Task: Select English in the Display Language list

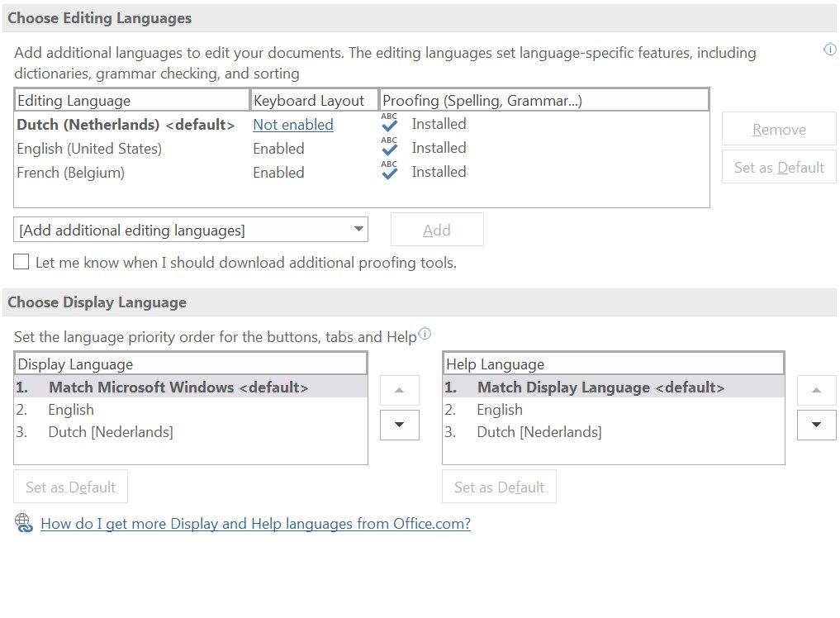Action: point(71,410)
